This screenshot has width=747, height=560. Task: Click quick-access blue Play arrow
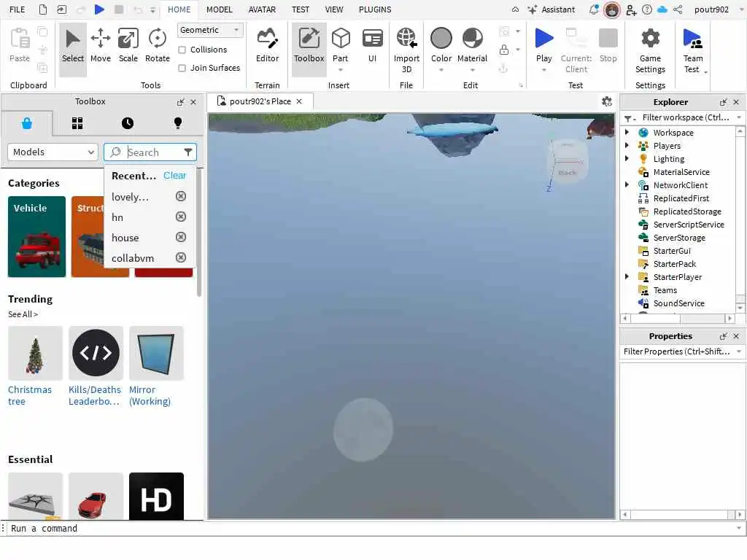pyautogui.click(x=99, y=9)
